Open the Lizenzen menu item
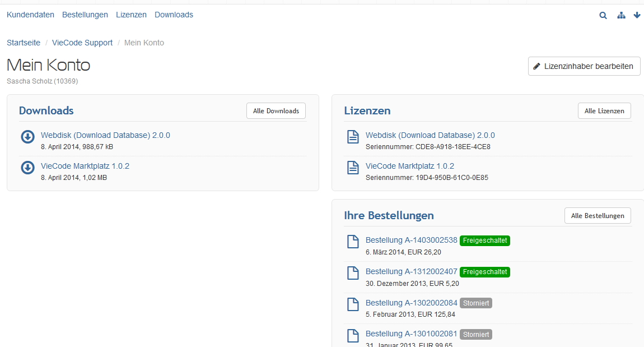Viewport: 644px width, 347px height. (x=131, y=15)
